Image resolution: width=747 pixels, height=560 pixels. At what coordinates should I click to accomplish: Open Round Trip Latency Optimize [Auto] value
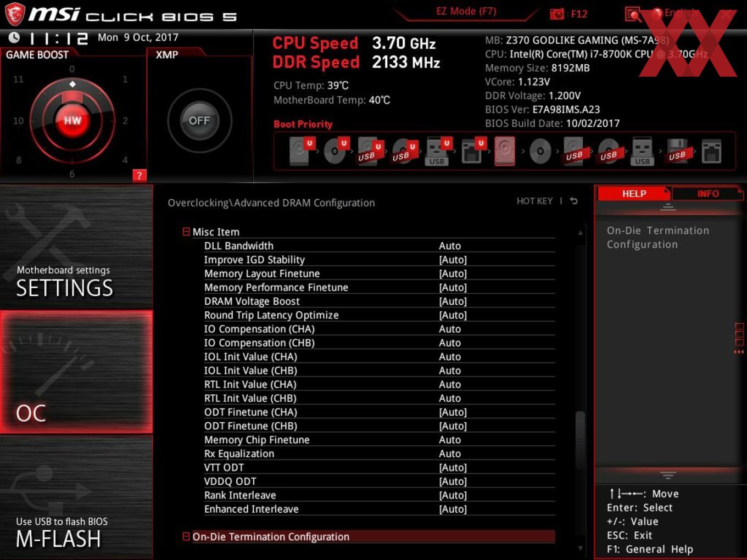[453, 315]
